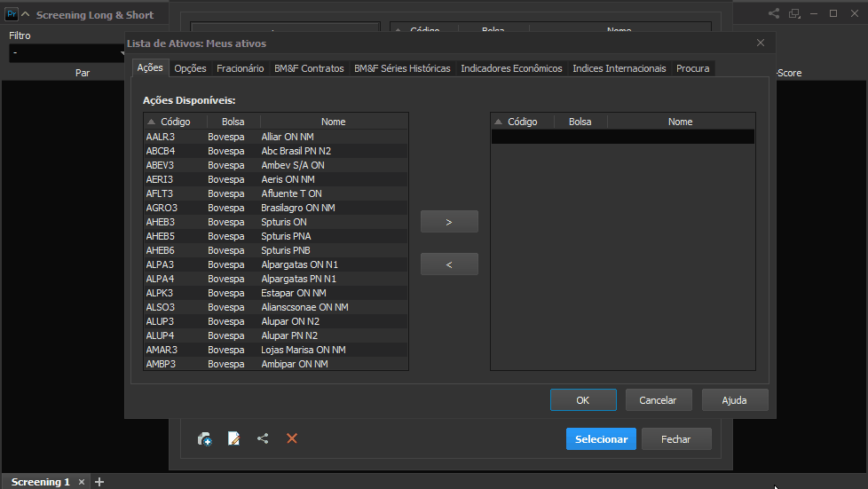868x489 pixels.
Task: Click the share list icon at bottom
Action: (x=263, y=438)
